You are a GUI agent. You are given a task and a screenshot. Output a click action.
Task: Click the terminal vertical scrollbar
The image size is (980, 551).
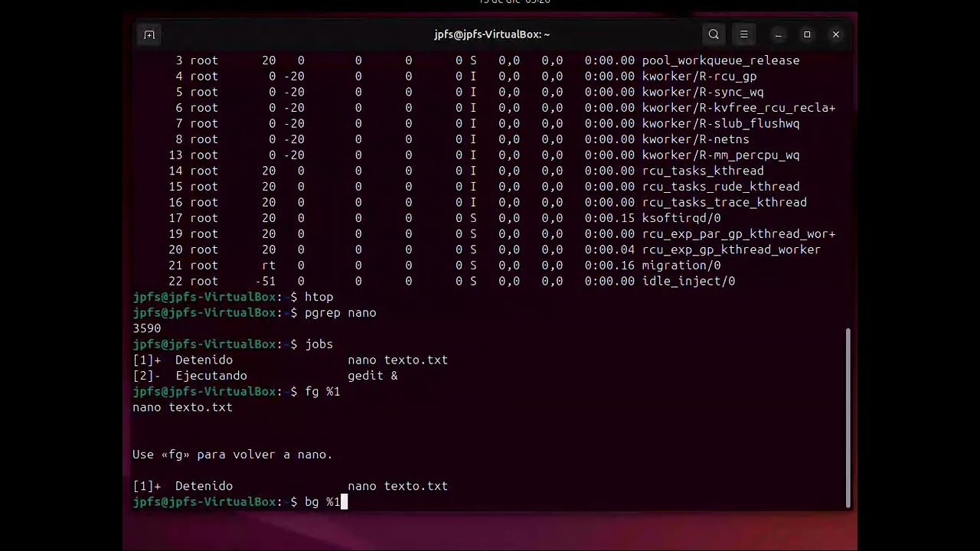[848, 417]
